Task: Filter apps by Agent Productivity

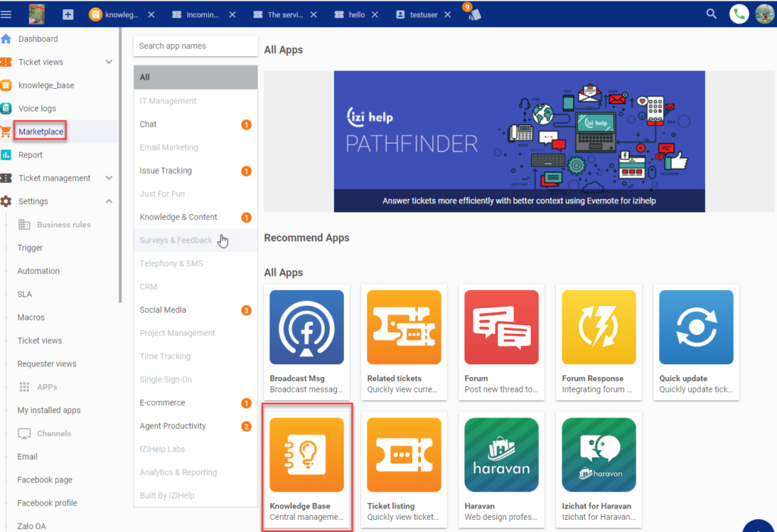Action: pos(195,426)
